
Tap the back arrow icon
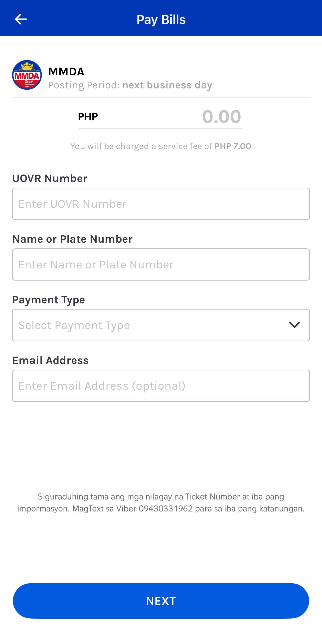click(21, 19)
